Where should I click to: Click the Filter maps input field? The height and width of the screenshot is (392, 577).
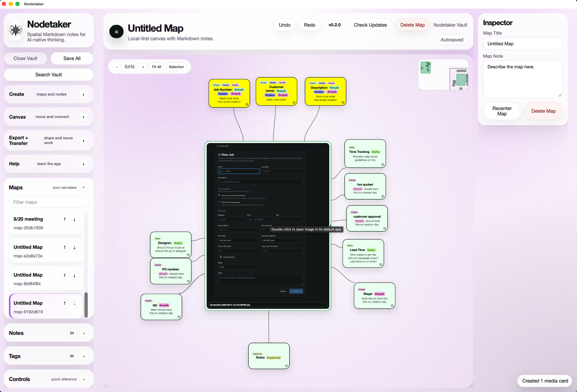click(x=49, y=202)
